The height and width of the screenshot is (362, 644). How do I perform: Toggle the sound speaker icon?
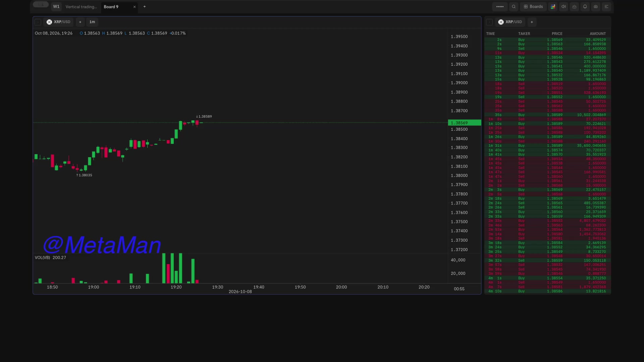click(563, 6)
